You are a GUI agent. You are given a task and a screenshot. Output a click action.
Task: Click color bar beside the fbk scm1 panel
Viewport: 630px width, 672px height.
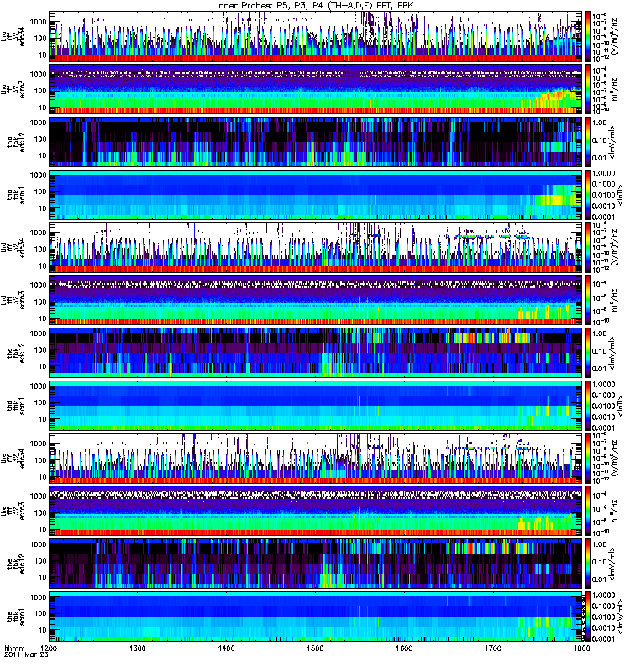click(x=588, y=617)
